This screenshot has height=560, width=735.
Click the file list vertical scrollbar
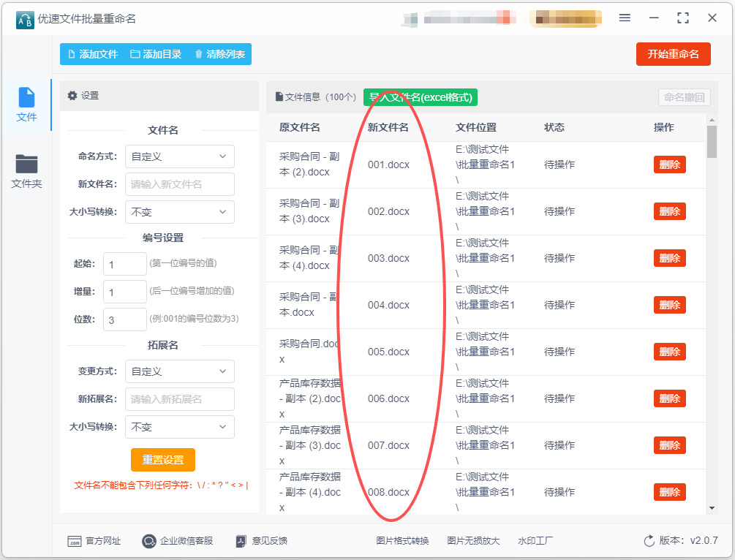pos(712,314)
